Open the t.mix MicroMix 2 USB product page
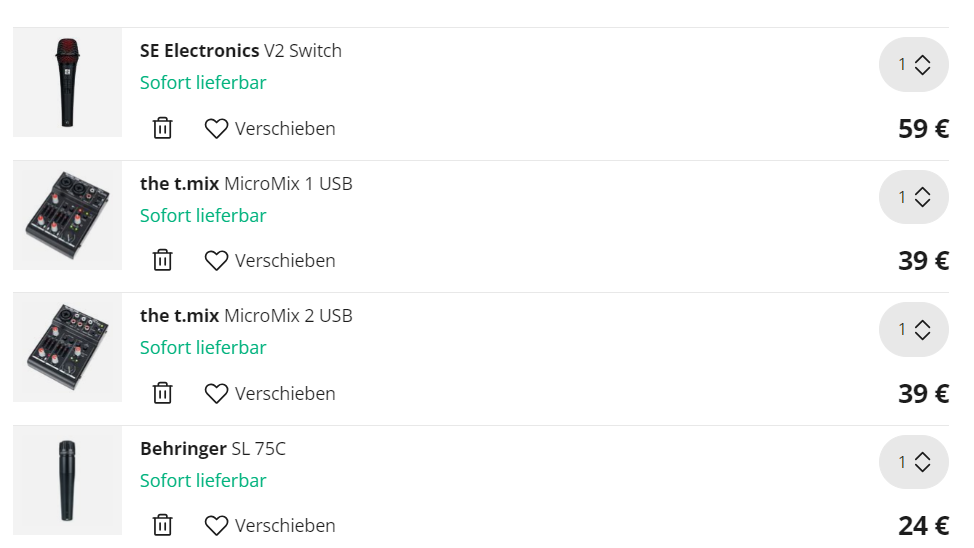The height and width of the screenshot is (548, 974). click(x=246, y=316)
